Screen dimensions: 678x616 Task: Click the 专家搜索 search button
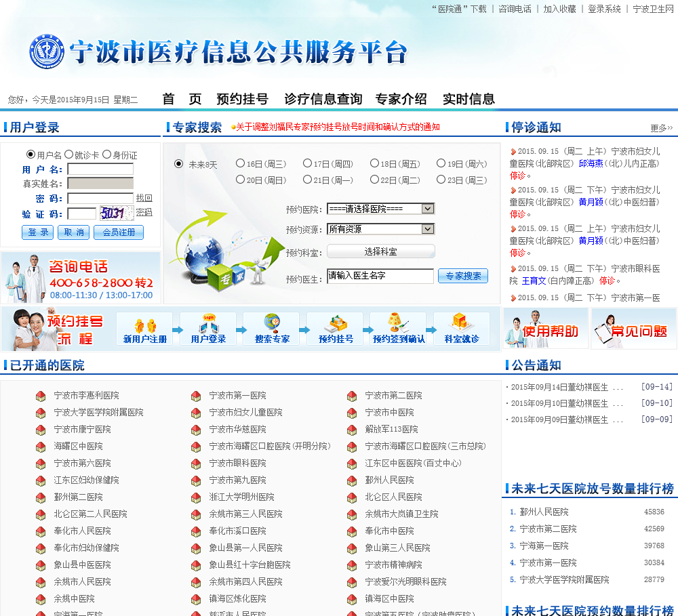(x=462, y=276)
